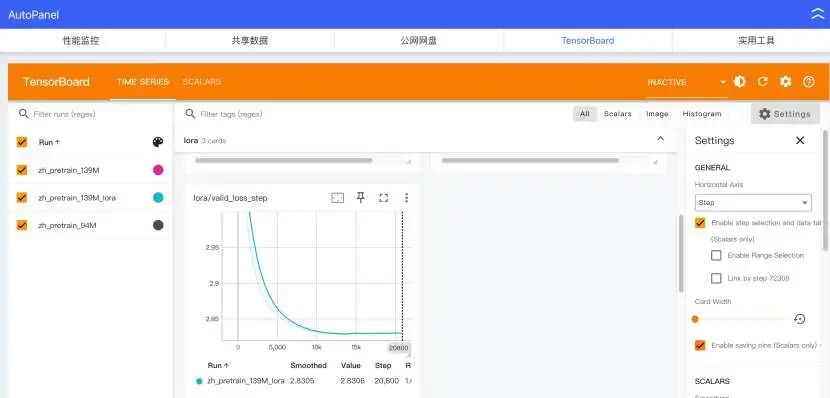
Task: Change zh_pretrain_139M pink color swatch
Action: pos(158,170)
